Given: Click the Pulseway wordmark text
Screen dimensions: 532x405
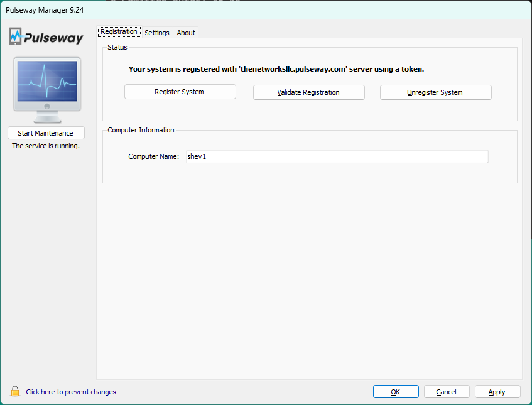Looking at the screenshot, I should click(54, 38).
